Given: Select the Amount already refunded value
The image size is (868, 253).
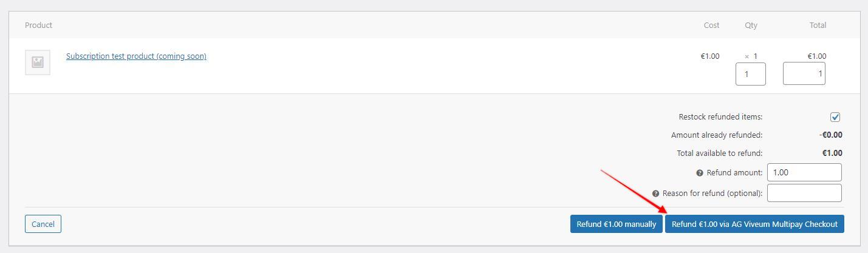Looking at the screenshot, I should (830, 135).
